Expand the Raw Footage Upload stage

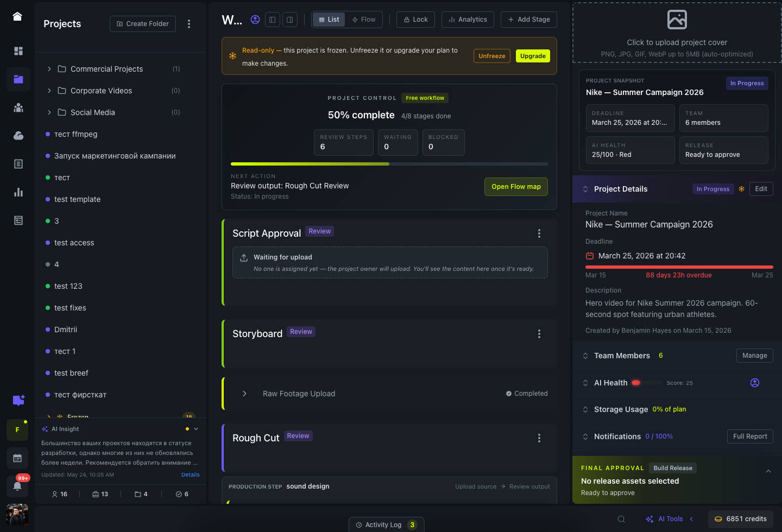(x=244, y=394)
